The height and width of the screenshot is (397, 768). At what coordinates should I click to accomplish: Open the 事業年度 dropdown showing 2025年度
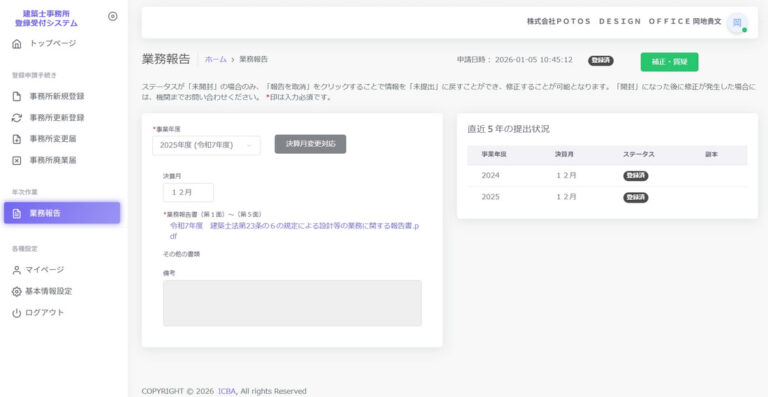point(206,145)
